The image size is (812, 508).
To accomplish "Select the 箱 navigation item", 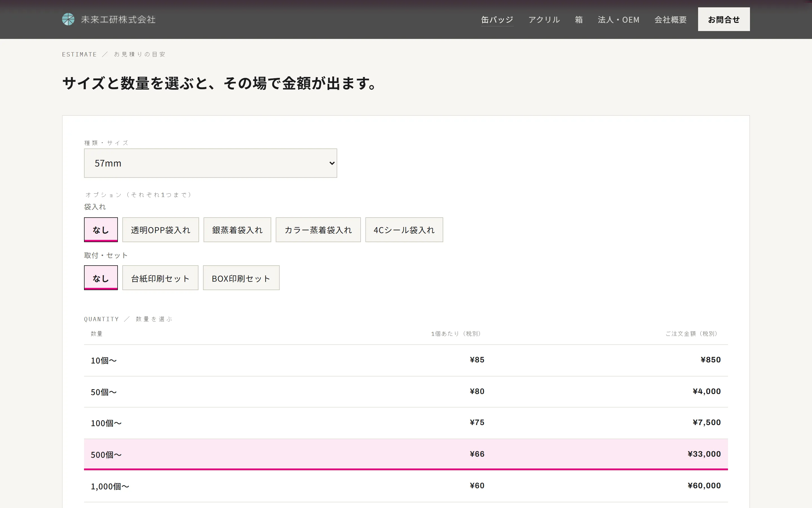I will coord(579,20).
